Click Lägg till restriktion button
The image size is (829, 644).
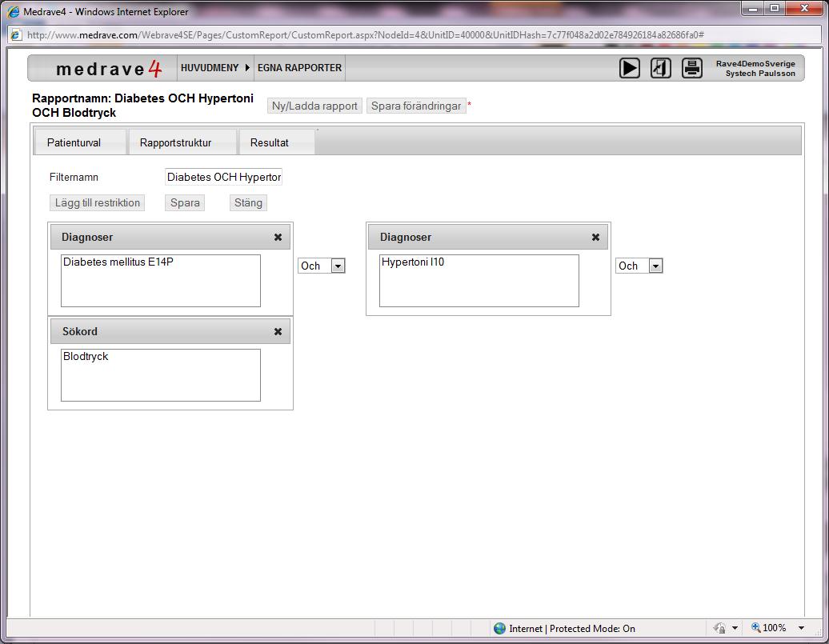click(98, 202)
